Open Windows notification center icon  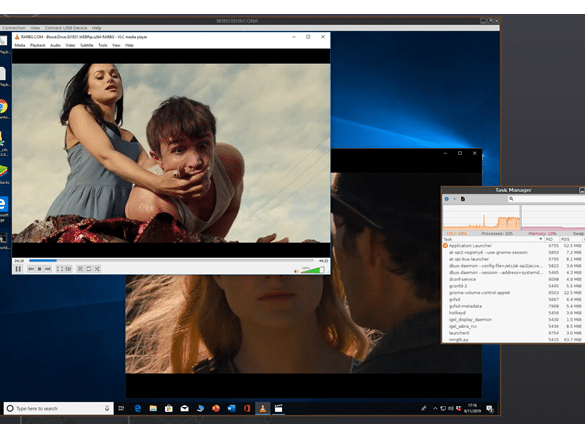click(489, 409)
